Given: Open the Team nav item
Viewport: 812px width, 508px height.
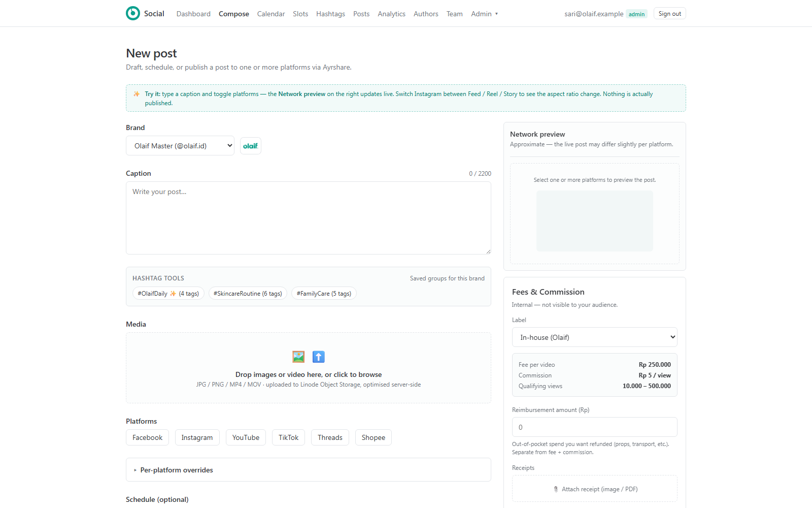Looking at the screenshot, I should pos(455,14).
